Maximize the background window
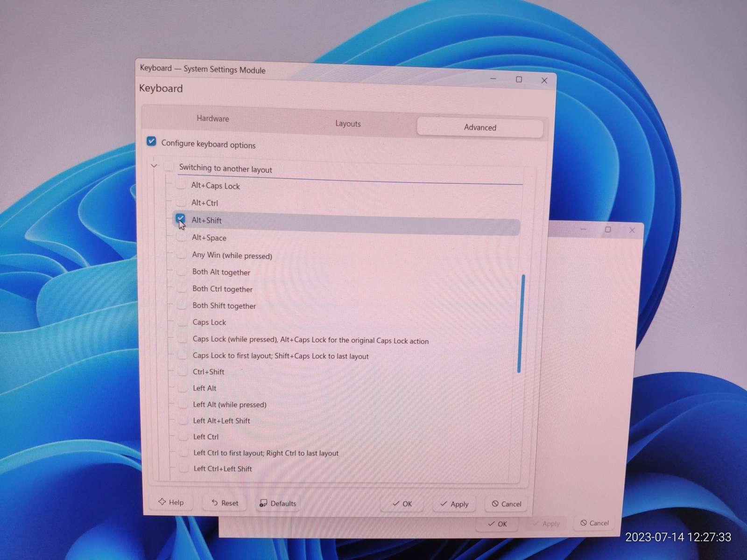This screenshot has height=560, width=747. 608,230
